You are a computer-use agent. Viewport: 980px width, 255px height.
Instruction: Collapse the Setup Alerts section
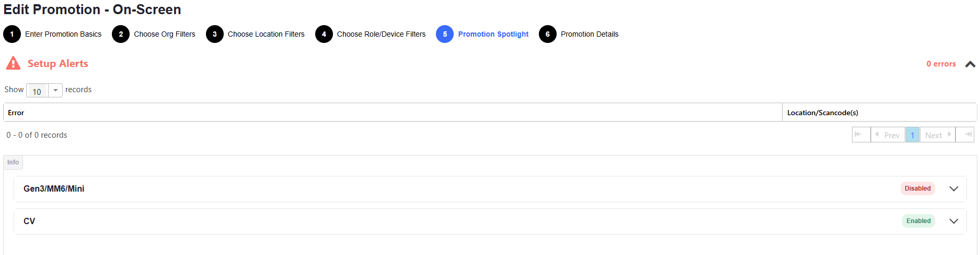click(970, 64)
